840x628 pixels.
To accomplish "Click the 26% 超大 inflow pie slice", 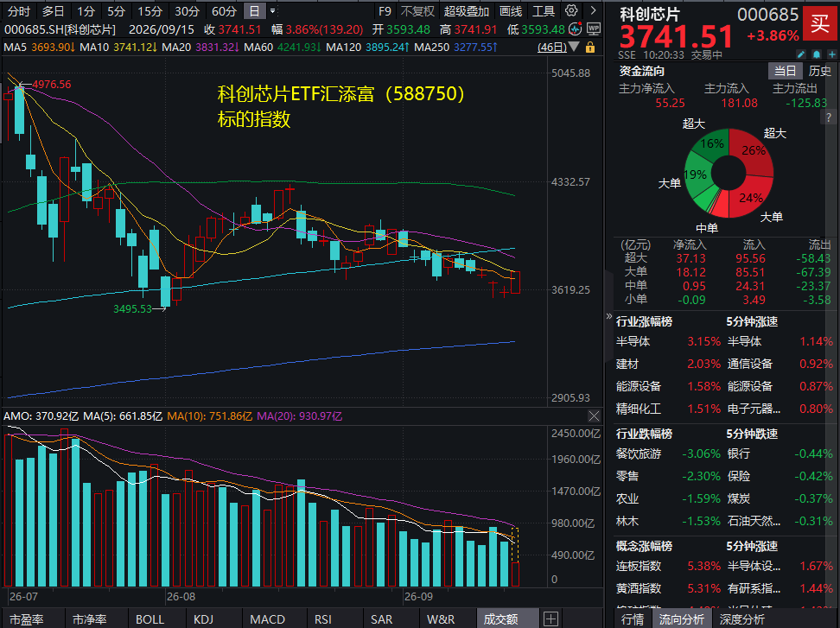I will [x=754, y=152].
